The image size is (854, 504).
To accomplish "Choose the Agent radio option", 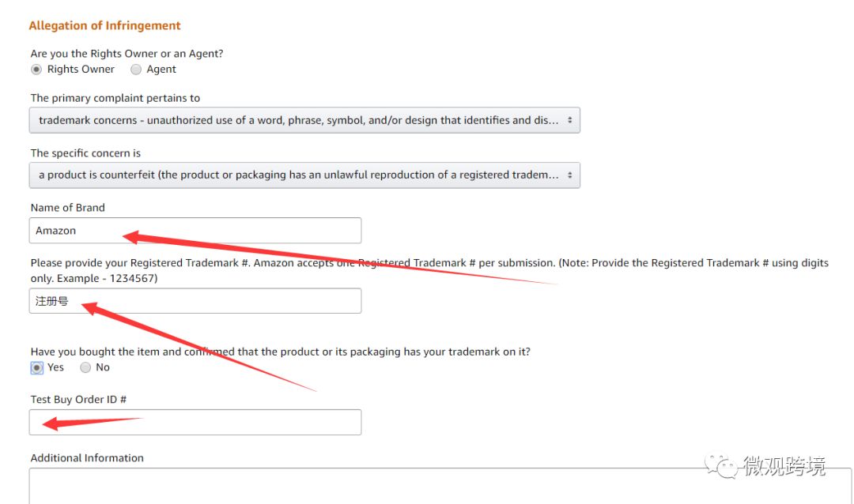I will [x=136, y=70].
